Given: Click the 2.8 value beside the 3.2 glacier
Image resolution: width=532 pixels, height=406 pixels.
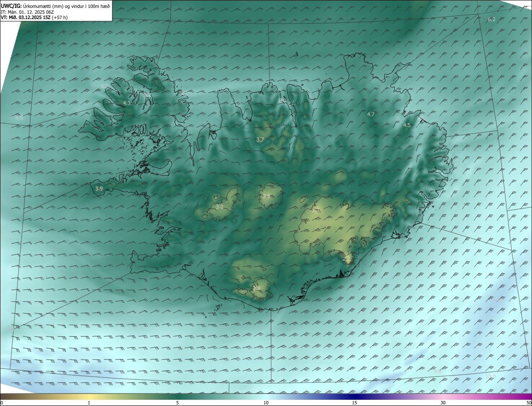Looking at the screenshot, I should (266, 196).
